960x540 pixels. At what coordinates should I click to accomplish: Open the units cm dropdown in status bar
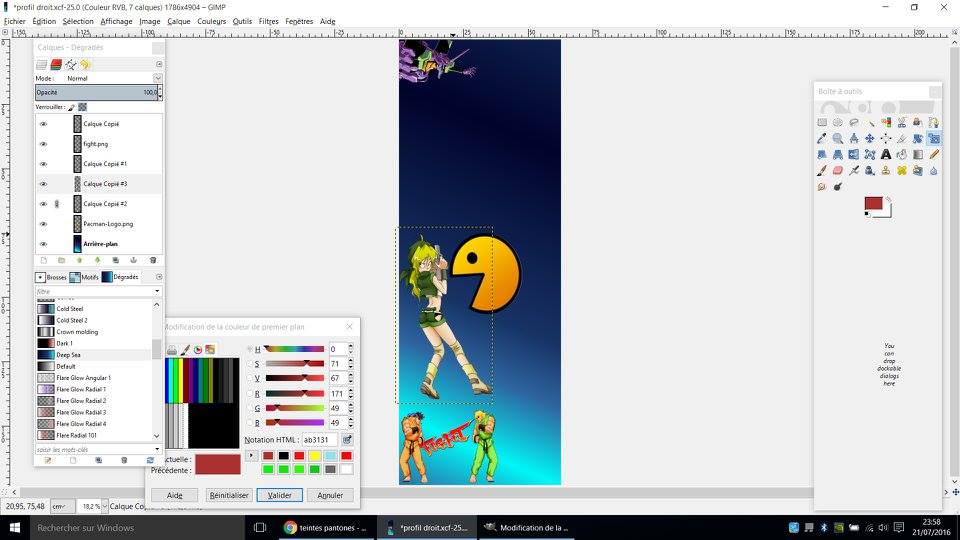63,506
